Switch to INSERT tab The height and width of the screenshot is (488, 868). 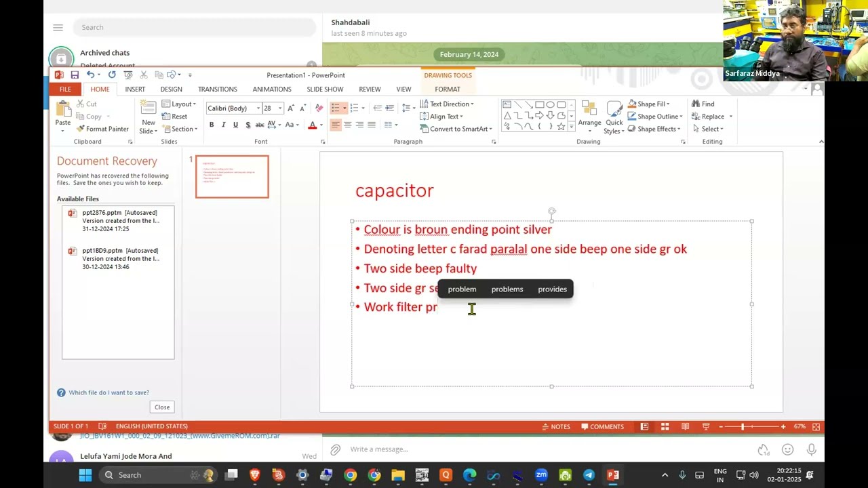pyautogui.click(x=135, y=89)
